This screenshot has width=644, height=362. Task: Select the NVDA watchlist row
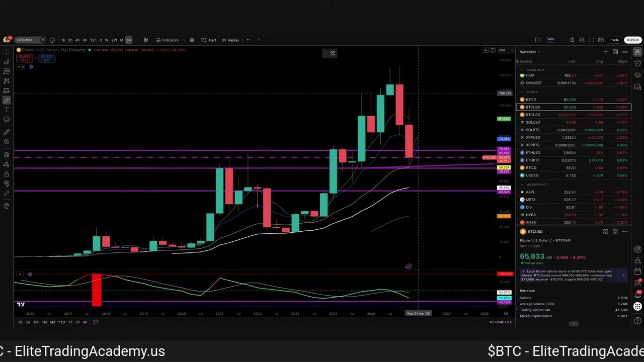tap(574, 215)
